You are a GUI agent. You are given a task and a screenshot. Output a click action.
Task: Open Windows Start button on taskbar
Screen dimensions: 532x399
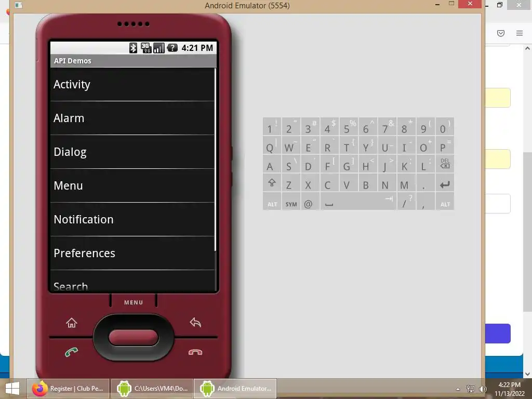[12, 389]
